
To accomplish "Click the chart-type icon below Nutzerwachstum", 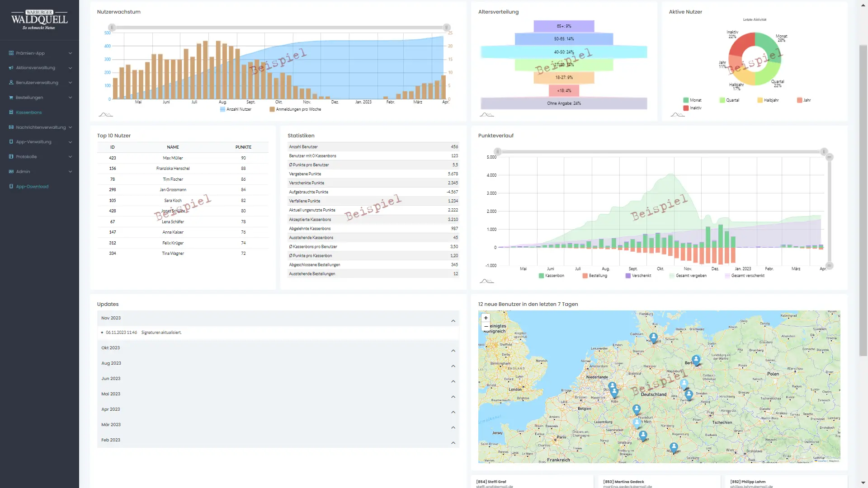I will (105, 115).
